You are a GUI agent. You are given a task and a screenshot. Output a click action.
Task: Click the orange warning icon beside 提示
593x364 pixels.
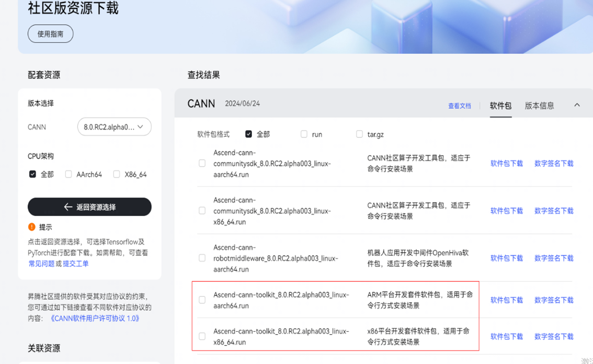pos(32,227)
